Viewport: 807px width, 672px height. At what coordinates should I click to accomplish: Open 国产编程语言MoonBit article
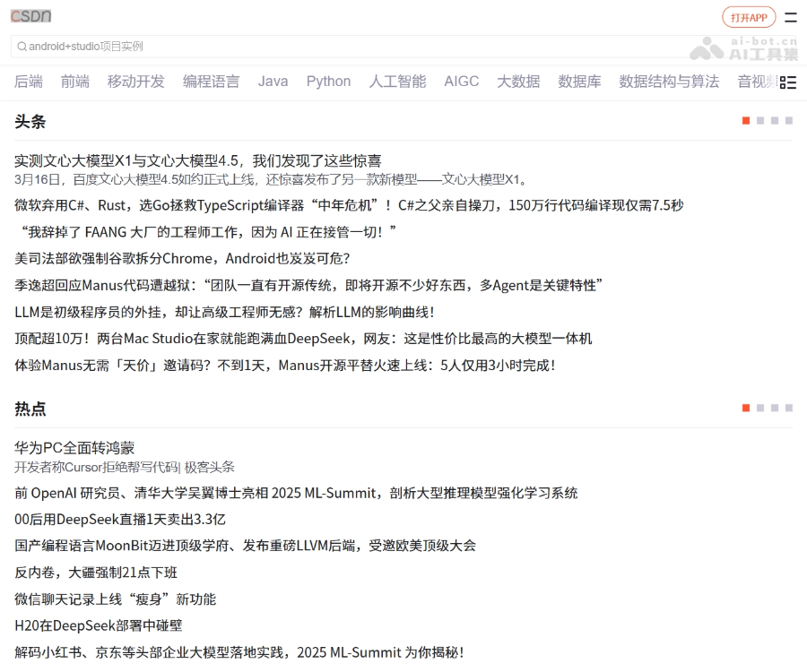245,546
